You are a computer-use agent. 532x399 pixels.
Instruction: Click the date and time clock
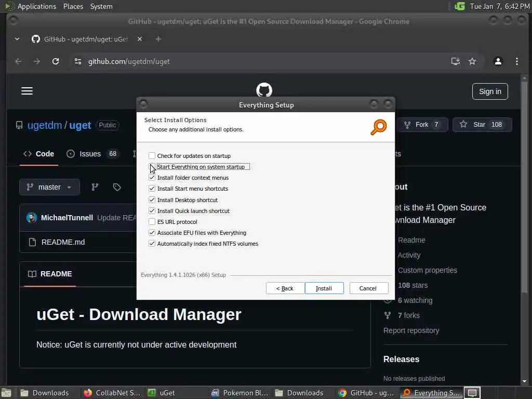499,6
